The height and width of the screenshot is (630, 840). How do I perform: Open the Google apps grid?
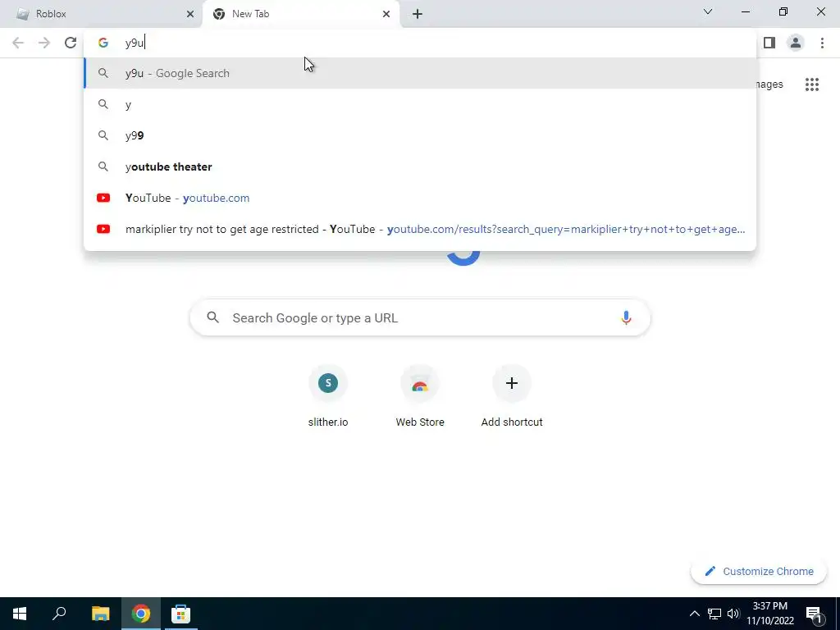tap(812, 84)
